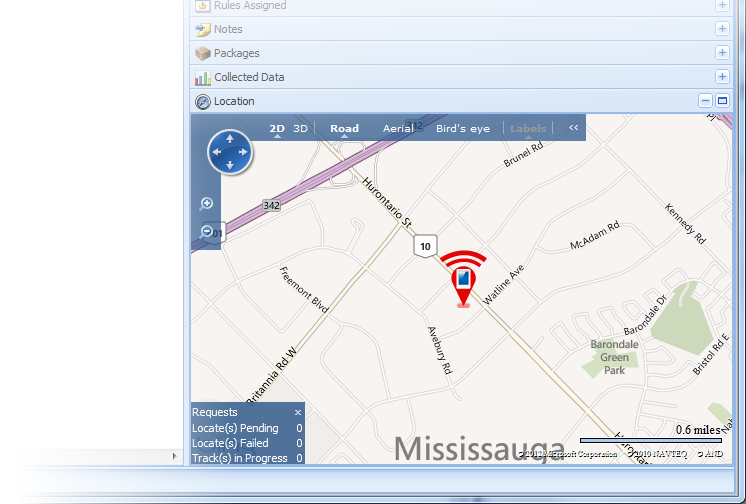Pan the map left with compass arrow
The image size is (746, 504).
tap(217, 152)
